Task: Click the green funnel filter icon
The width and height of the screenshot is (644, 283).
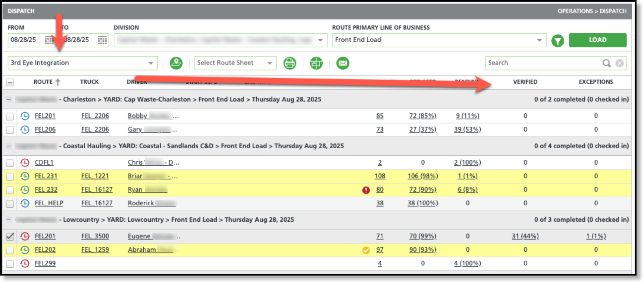Action: click(x=557, y=40)
